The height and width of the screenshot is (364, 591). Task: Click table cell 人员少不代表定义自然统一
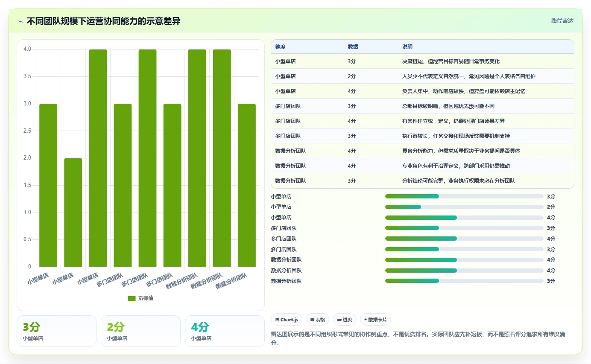433,76
